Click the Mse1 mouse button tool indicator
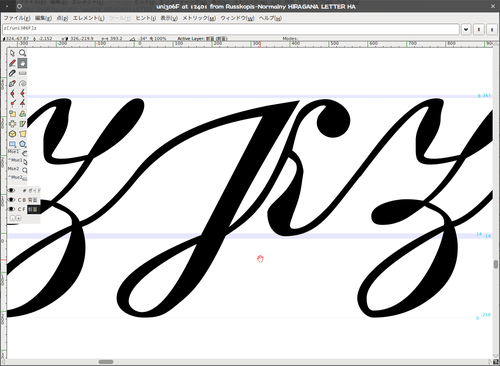This screenshot has height=366, width=500. (17, 152)
